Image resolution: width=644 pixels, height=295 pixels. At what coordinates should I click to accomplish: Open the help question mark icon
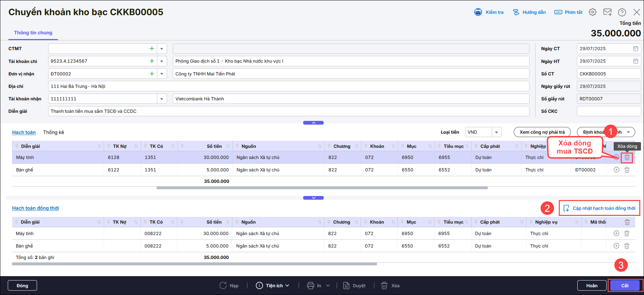(622, 12)
